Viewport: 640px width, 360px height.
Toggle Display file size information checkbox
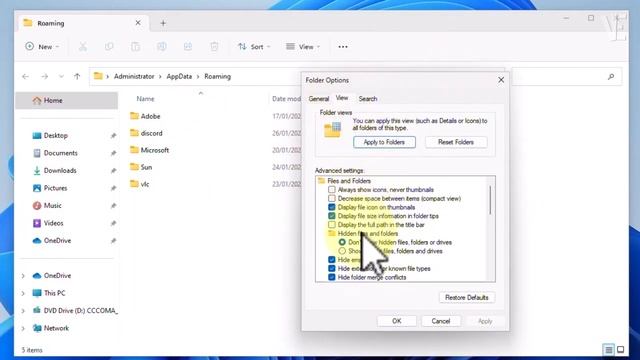click(332, 216)
